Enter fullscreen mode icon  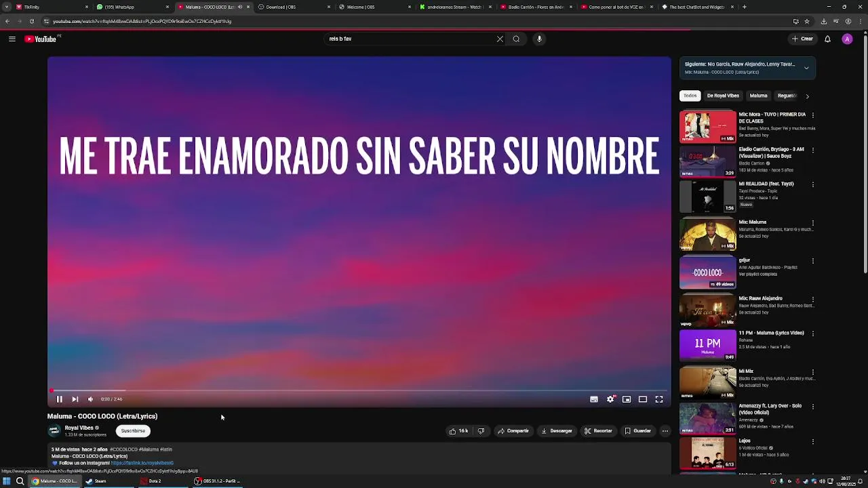click(x=659, y=399)
